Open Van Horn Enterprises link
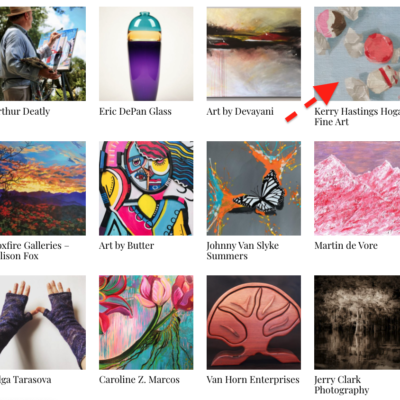 point(253,380)
